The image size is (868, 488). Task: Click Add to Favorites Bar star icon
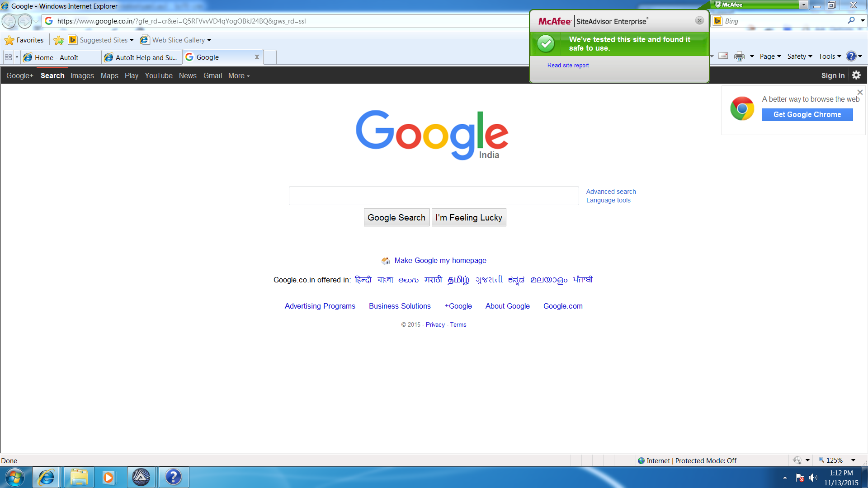tap(58, 40)
